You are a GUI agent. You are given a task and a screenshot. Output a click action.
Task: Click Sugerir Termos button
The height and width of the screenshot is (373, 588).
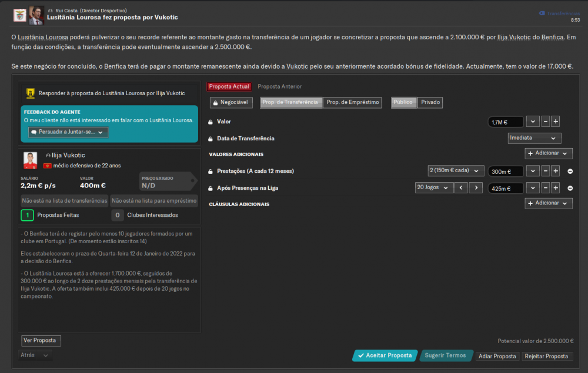pyautogui.click(x=445, y=355)
